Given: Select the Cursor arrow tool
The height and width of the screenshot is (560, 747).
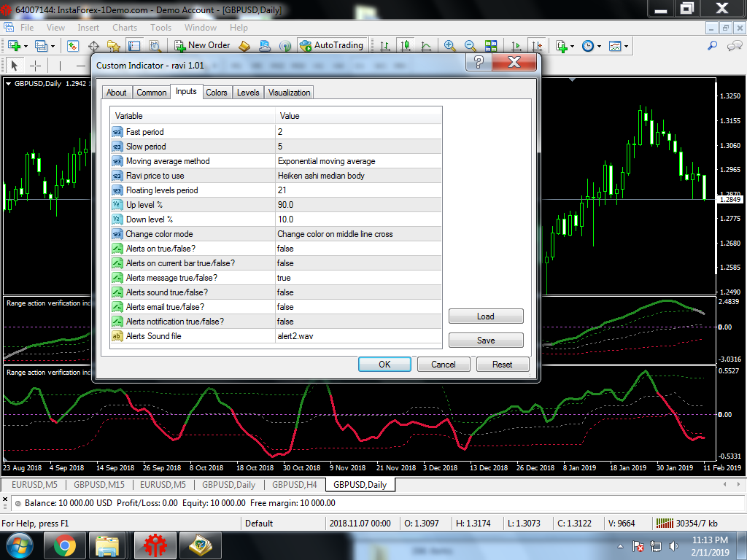Looking at the screenshot, I should click(15, 65).
